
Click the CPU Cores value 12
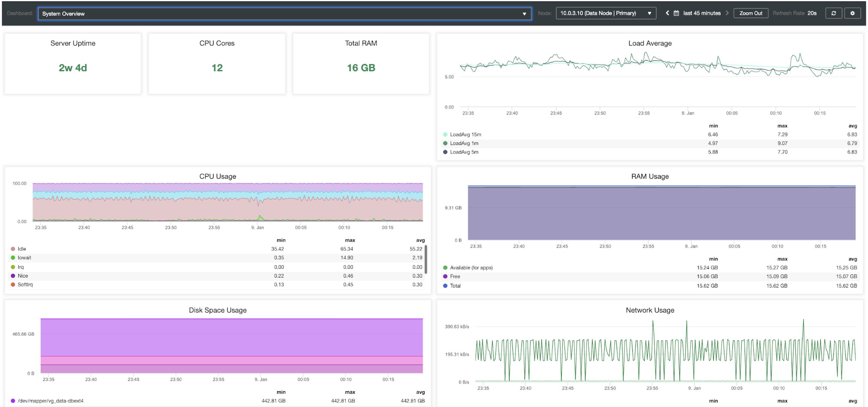point(217,68)
